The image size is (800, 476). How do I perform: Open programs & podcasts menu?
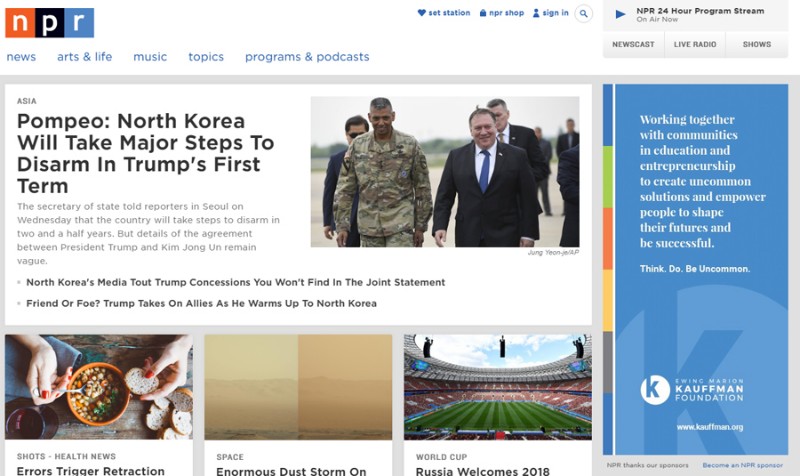point(307,57)
